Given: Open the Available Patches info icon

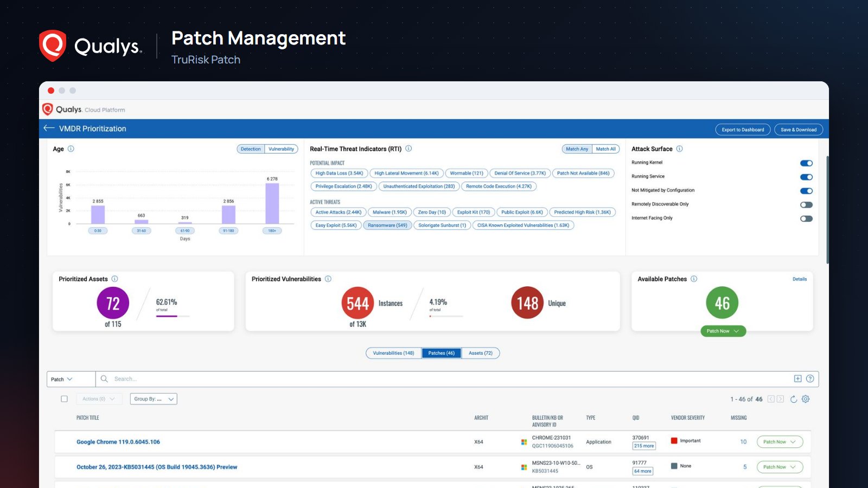Looking at the screenshot, I should pyautogui.click(x=693, y=279).
